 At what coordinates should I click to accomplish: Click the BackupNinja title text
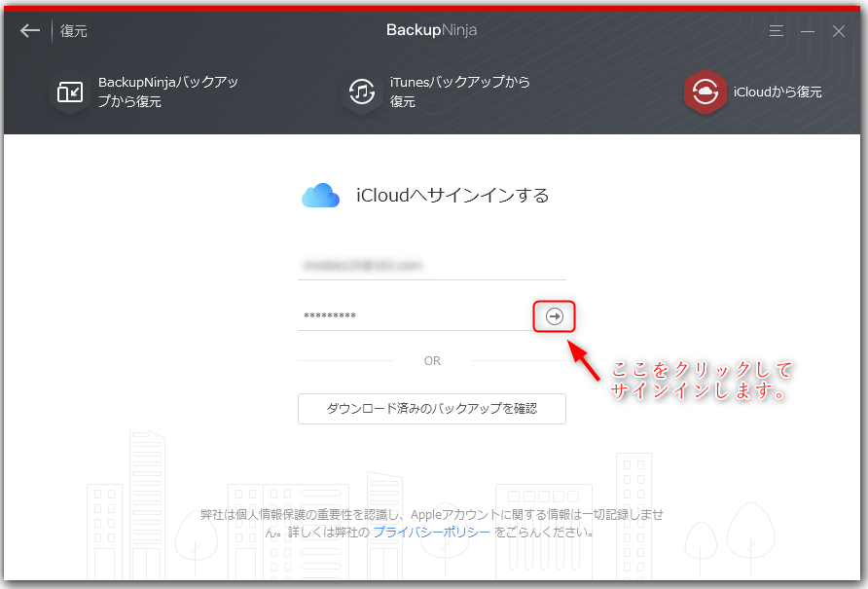point(432,30)
